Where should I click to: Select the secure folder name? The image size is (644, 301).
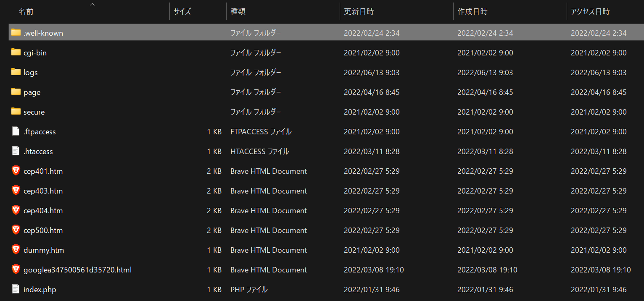pyautogui.click(x=34, y=112)
